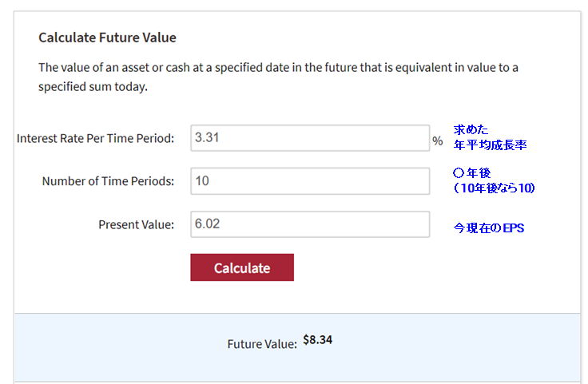Select the $8.34 result amount
Image resolution: width=588 pixels, height=384 pixels.
pos(317,340)
